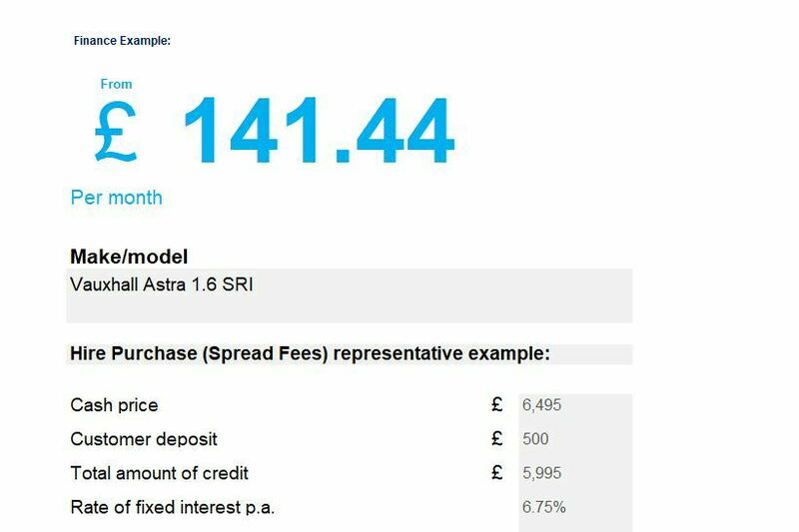The height and width of the screenshot is (532, 799).
Task: Select the Rate of fixed interest label
Action: pyautogui.click(x=172, y=507)
